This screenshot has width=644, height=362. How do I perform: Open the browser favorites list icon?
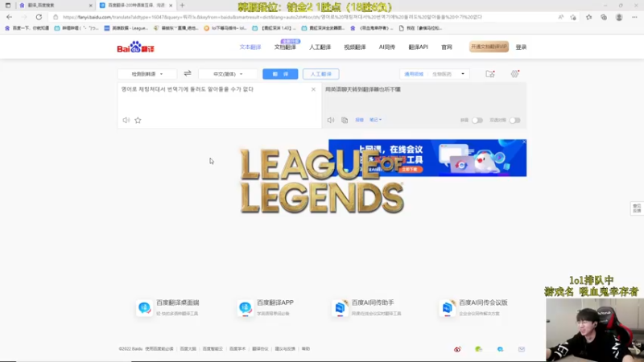click(x=589, y=17)
